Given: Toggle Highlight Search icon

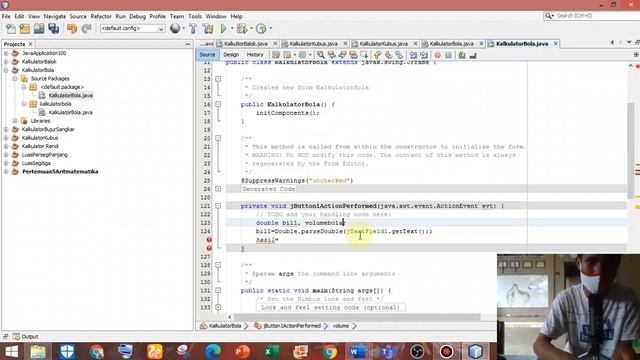Looking at the screenshot, I should (353, 55).
